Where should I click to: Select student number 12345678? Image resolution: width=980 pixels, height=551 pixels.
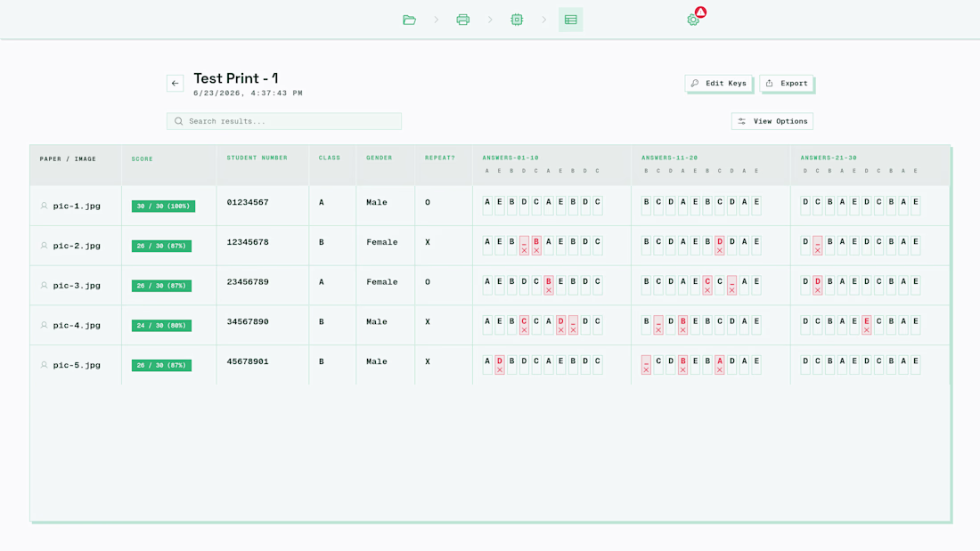click(x=248, y=242)
